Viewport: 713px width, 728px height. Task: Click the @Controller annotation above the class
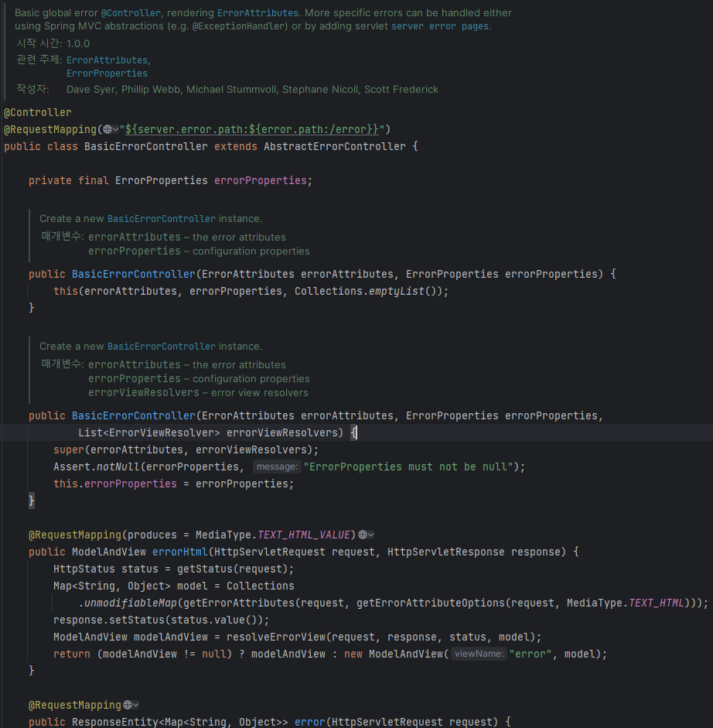[38, 112]
